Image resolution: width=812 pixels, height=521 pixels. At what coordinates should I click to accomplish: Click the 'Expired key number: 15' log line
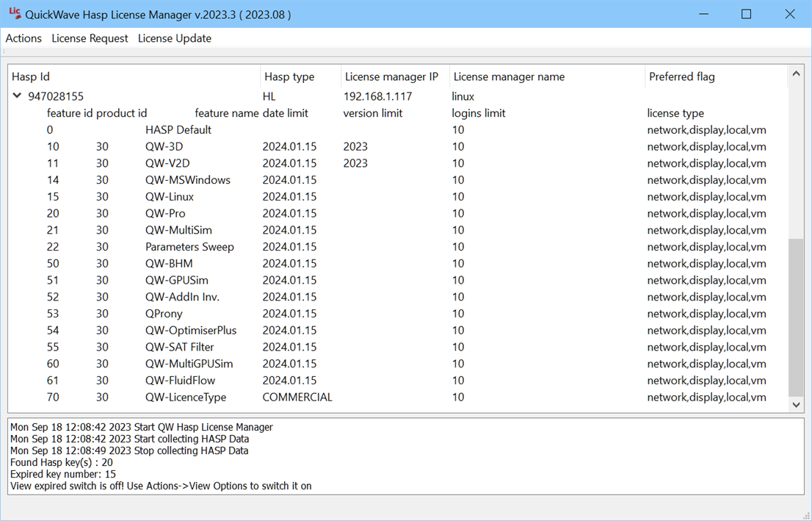pos(63,475)
